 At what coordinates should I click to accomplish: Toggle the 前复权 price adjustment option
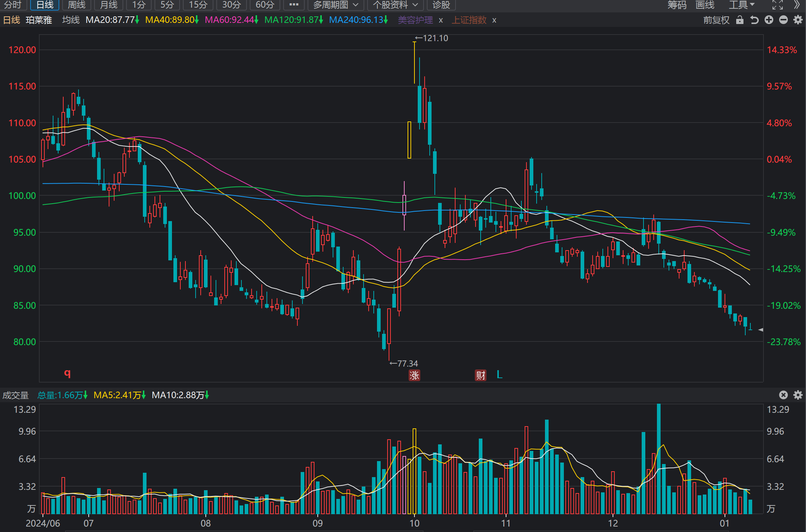[x=716, y=20]
